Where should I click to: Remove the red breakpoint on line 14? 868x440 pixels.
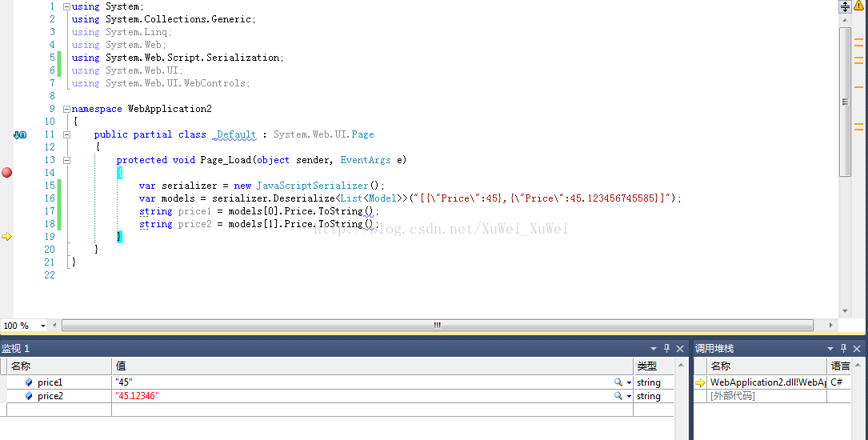[x=6, y=172]
